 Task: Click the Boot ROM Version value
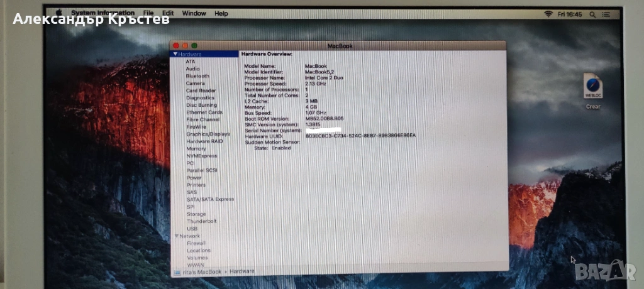tap(325, 118)
